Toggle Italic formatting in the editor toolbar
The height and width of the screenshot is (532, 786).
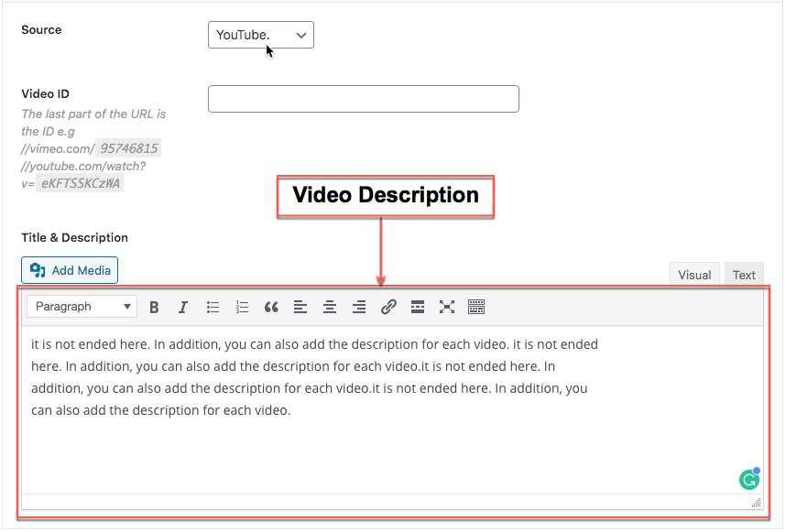click(x=183, y=307)
